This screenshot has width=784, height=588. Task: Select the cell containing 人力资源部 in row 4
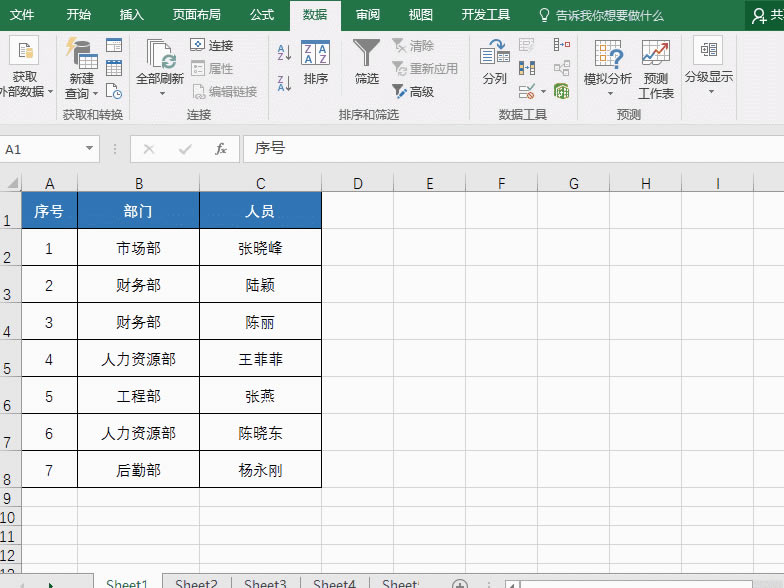(138, 359)
